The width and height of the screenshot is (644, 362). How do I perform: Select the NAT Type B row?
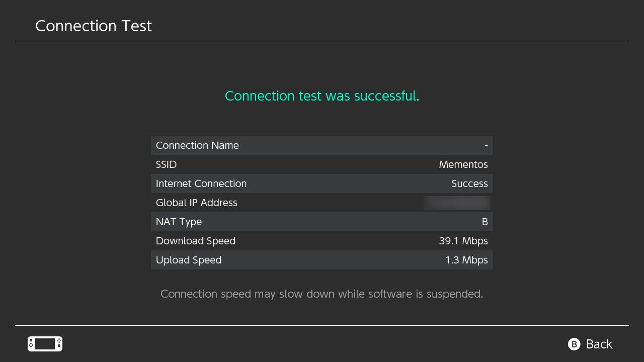click(322, 222)
